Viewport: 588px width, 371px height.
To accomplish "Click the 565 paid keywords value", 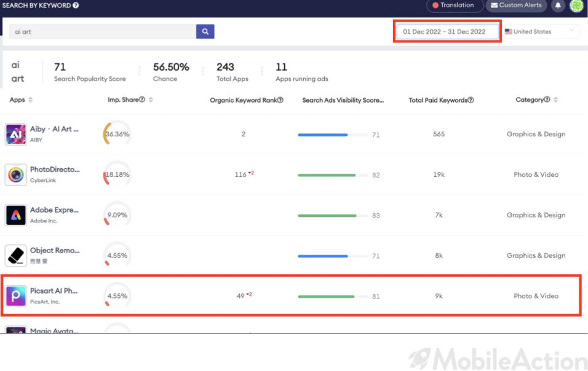I will click(439, 134).
